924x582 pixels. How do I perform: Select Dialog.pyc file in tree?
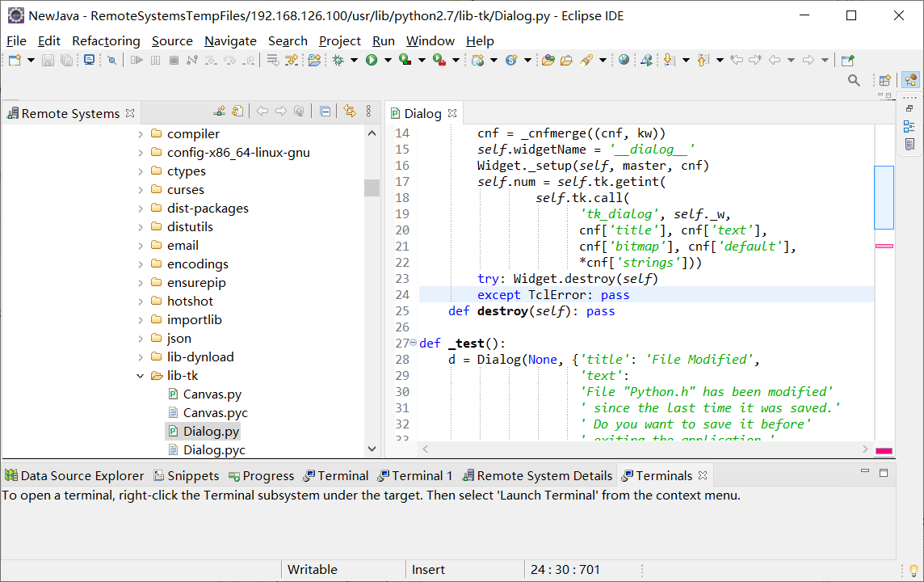207,450
